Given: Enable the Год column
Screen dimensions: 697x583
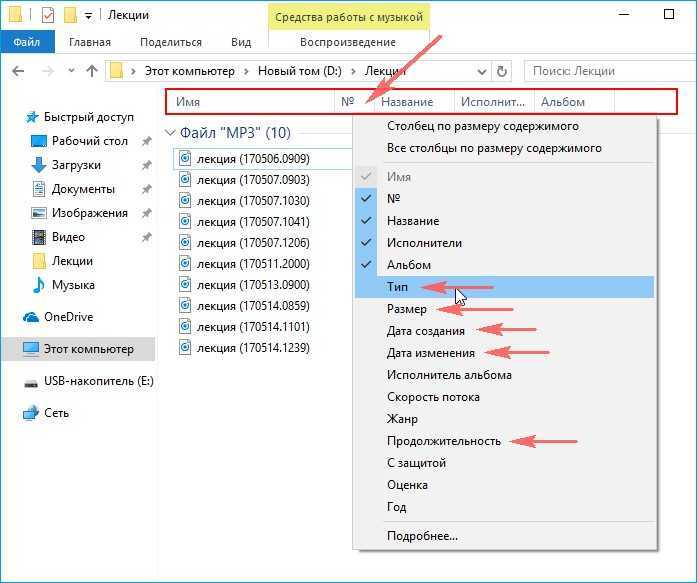Looking at the screenshot, I should (x=505, y=507).
